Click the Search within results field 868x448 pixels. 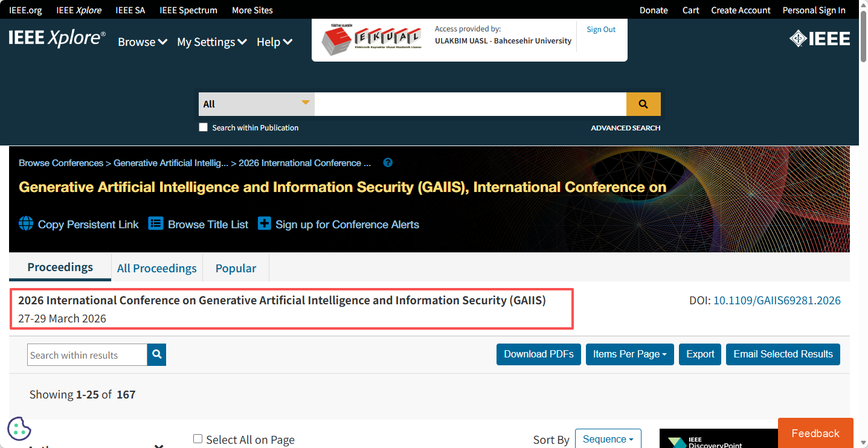88,355
